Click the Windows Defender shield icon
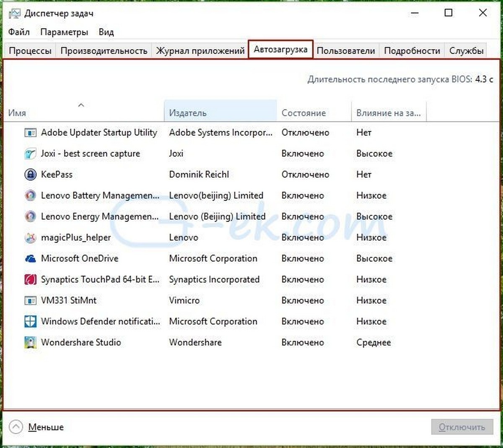This screenshot has width=503, height=448. point(30,322)
